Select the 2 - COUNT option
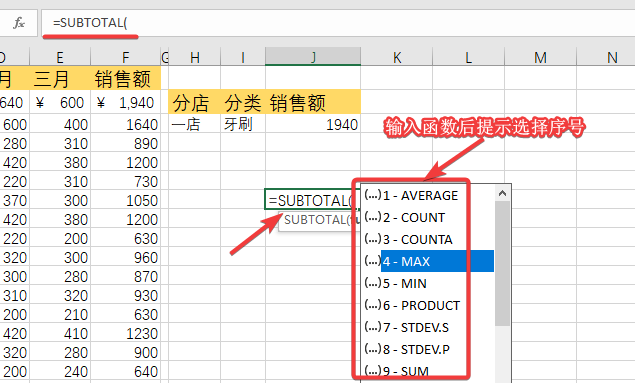The width and height of the screenshot is (635, 383). coord(428,217)
